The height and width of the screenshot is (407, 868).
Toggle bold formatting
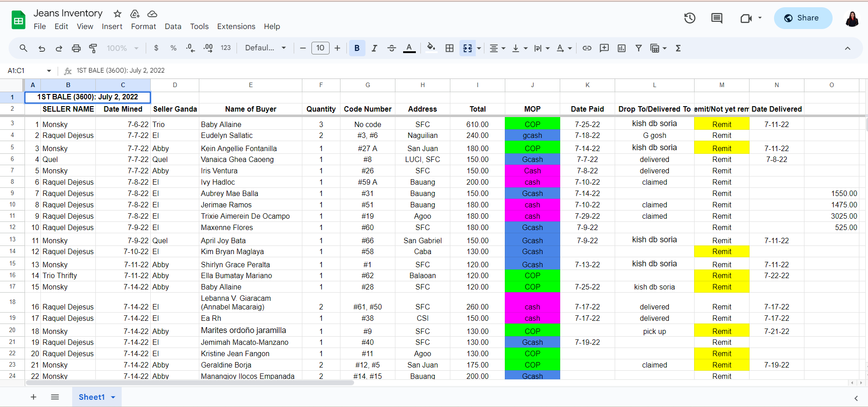tap(357, 48)
